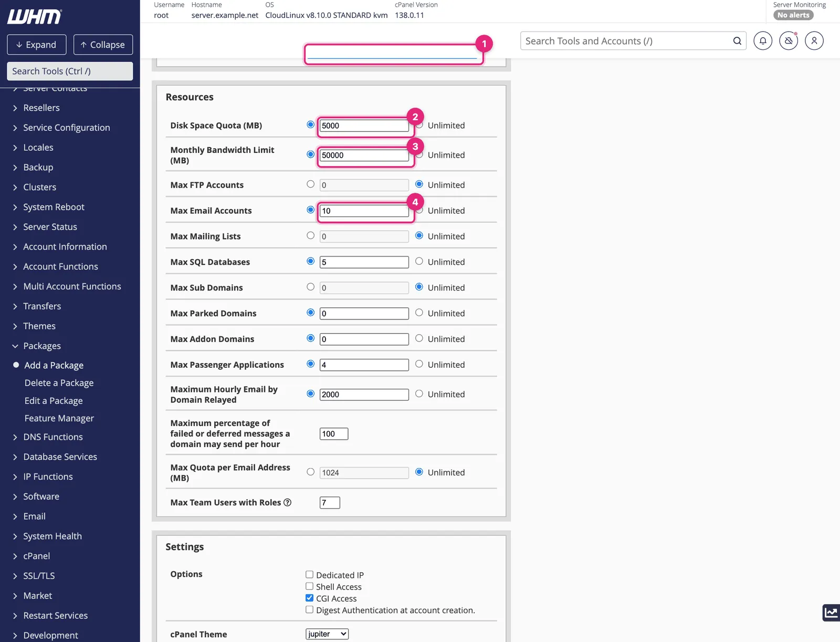Open Add a Package menu item

54,365
